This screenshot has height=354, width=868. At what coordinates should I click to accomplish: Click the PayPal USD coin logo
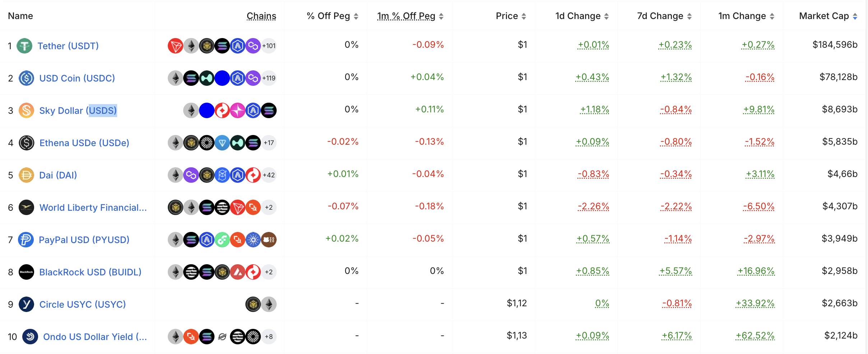click(26, 239)
